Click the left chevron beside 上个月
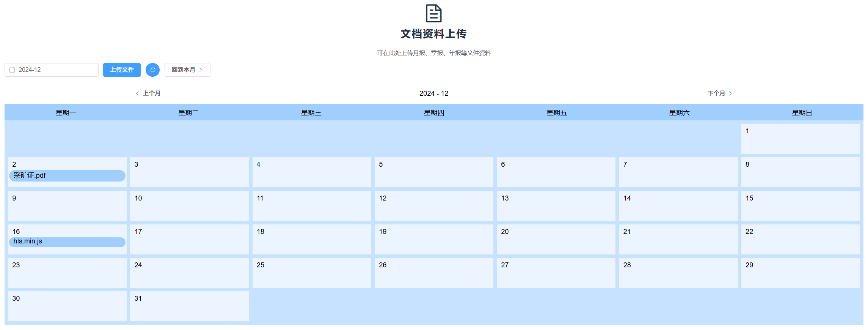 click(137, 93)
